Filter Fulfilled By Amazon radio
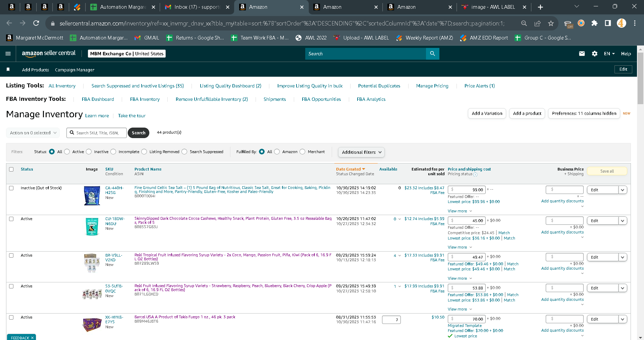This screenshot has height=340, width=644. tap(277, 152)
